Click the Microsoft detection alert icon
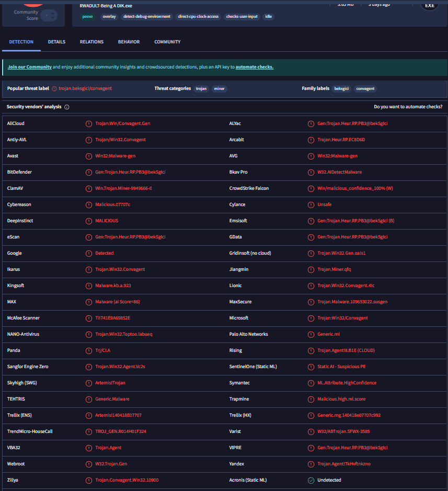Image resolution: width=448 pixels, height=491 pixels. coord(311,318)
